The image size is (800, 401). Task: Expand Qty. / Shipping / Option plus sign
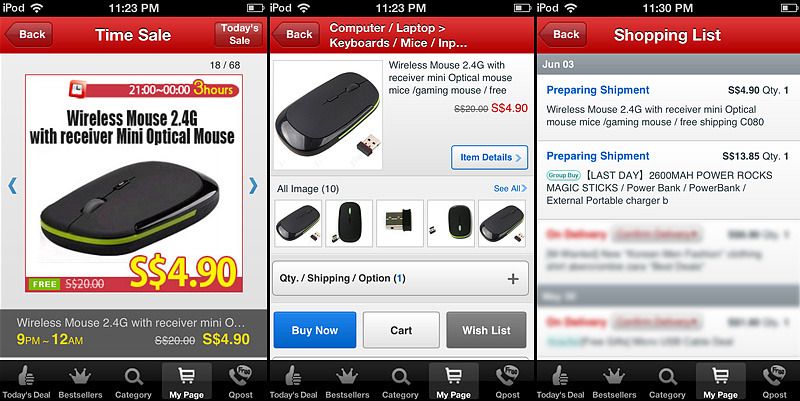click(x=513, y=279)
